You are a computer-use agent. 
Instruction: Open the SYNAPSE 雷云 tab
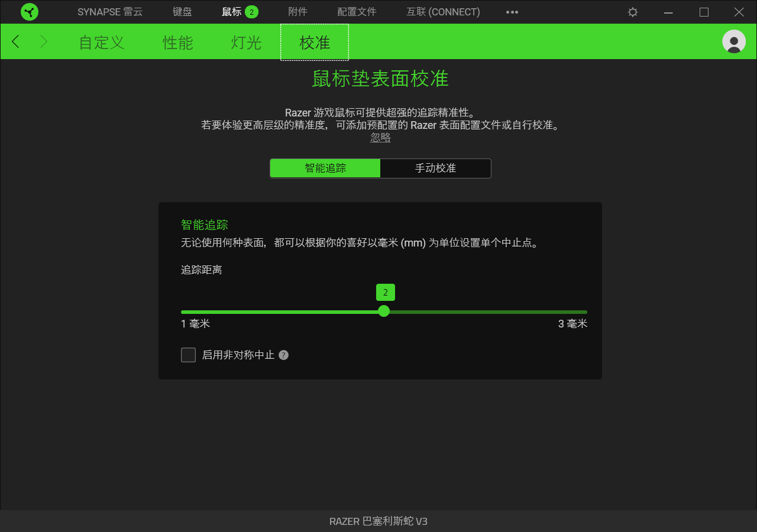pos(110,12)
